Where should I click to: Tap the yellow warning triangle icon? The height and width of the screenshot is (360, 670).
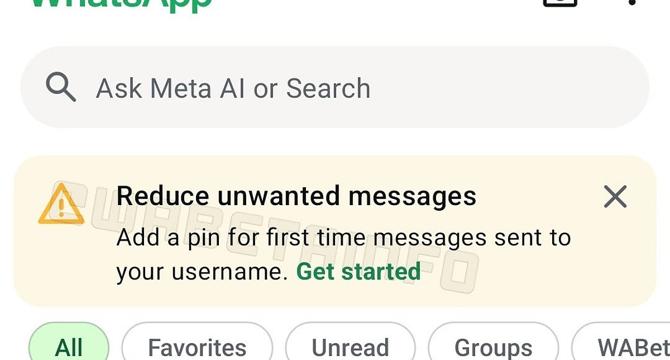pos(61,204)
